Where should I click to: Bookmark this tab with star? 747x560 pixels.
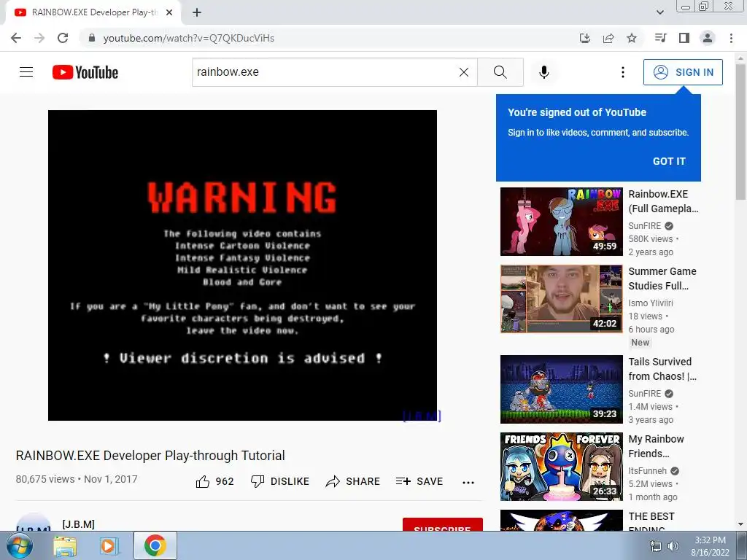point(632,38)
